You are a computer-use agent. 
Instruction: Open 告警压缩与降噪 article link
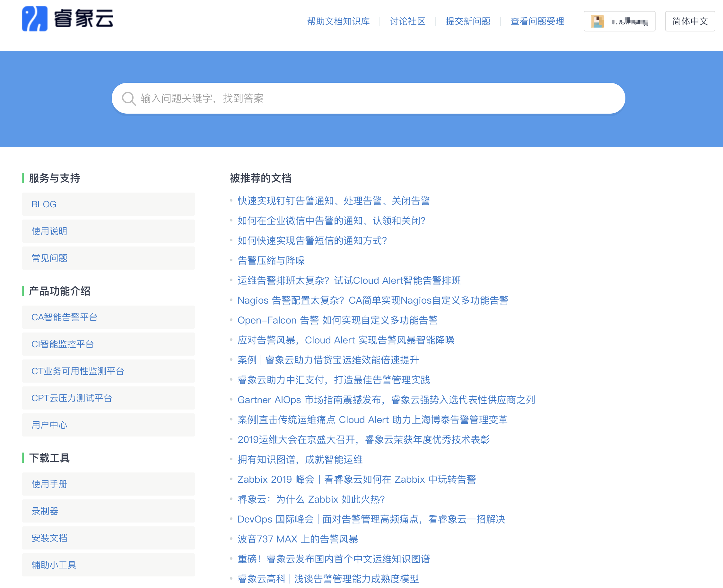(271, 261)
